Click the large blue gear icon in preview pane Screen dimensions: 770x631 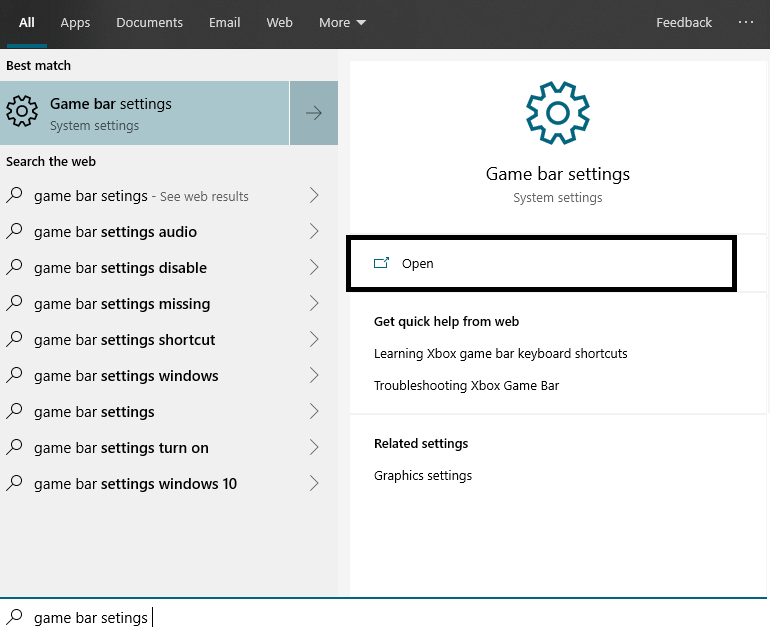tap(557, 113)
